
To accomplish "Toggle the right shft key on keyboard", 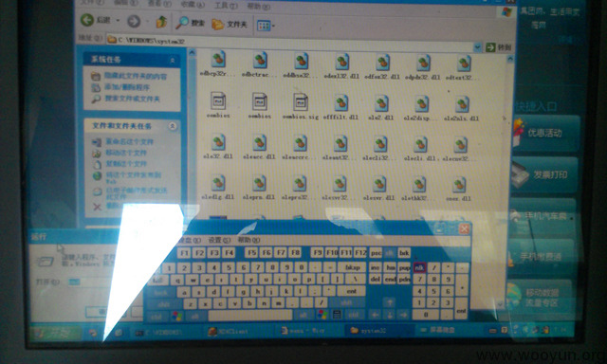I will point(346,303).
